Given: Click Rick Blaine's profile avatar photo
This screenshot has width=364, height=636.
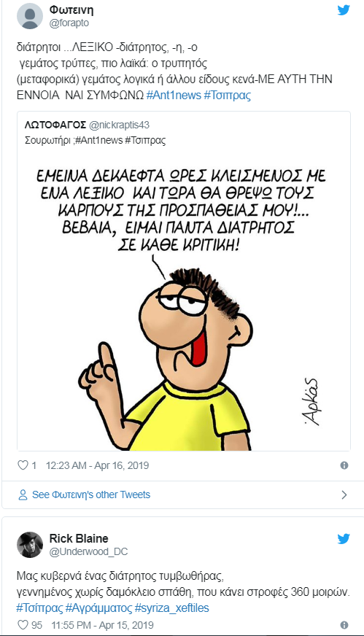Looking at the screenshot, I should click(x=30, y=545).
